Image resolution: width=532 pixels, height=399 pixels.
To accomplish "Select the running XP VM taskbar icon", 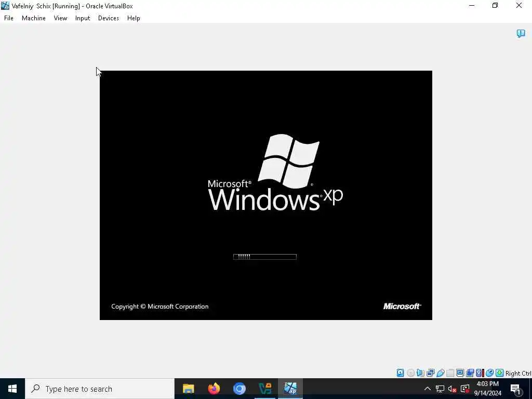I will tap(290, 389).
